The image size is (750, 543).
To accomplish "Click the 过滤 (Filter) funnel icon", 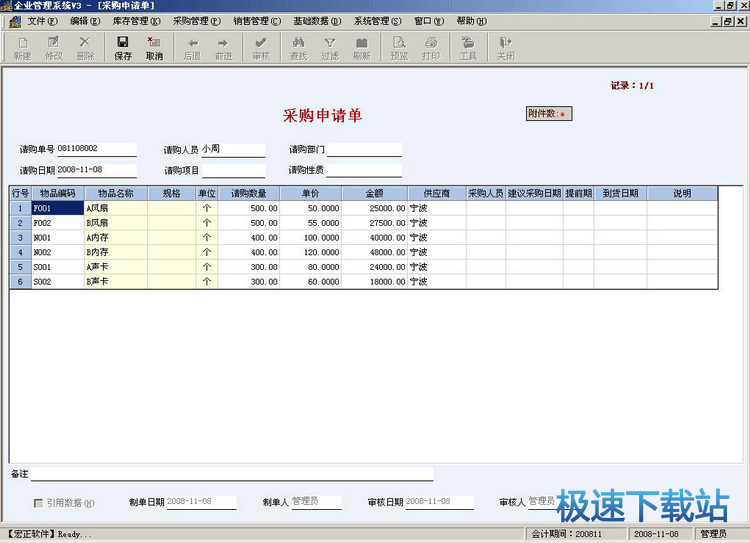I will pos(330,48).
